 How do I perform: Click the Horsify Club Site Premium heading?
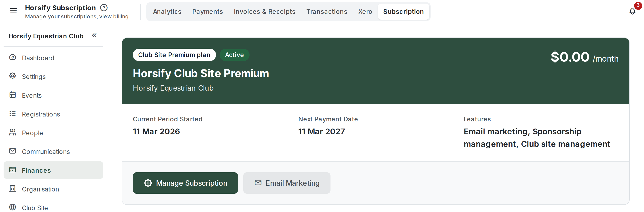201,73
